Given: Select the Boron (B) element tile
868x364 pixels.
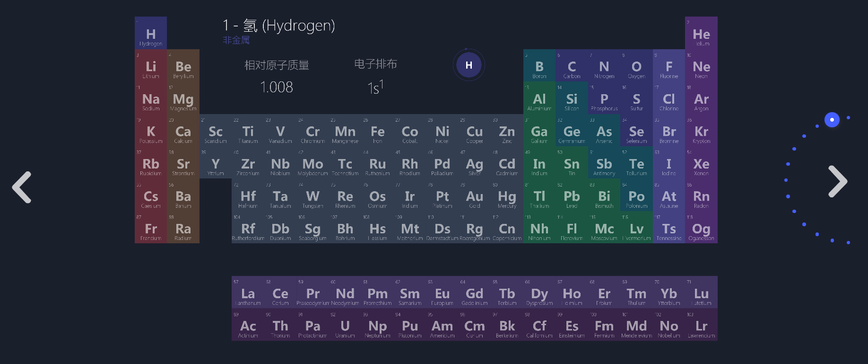Looking at the screenshot, I should tap(539, 66).
